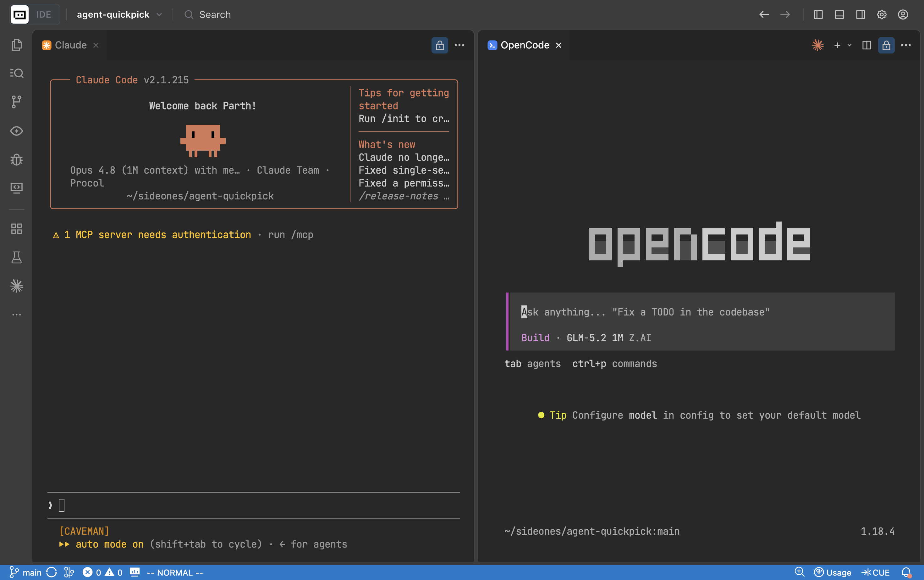Synchronize changes with the sync icon
This screenshot has width=924, height=580.
pos(51,572)
